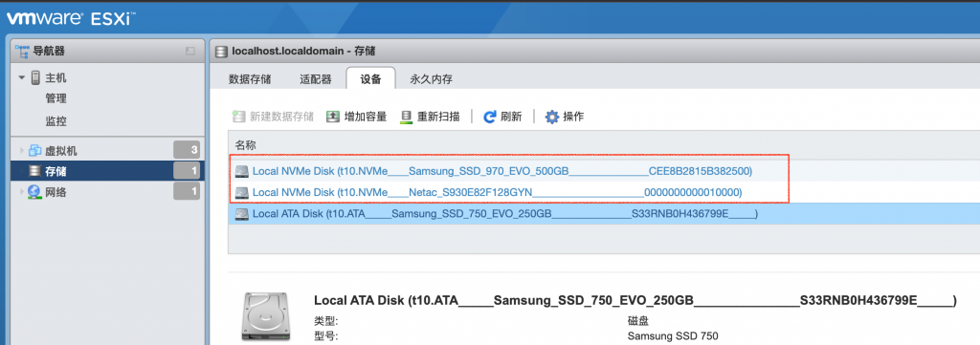Click 增加容量 button
Screen dimensions: 980x345
(357, 117)
